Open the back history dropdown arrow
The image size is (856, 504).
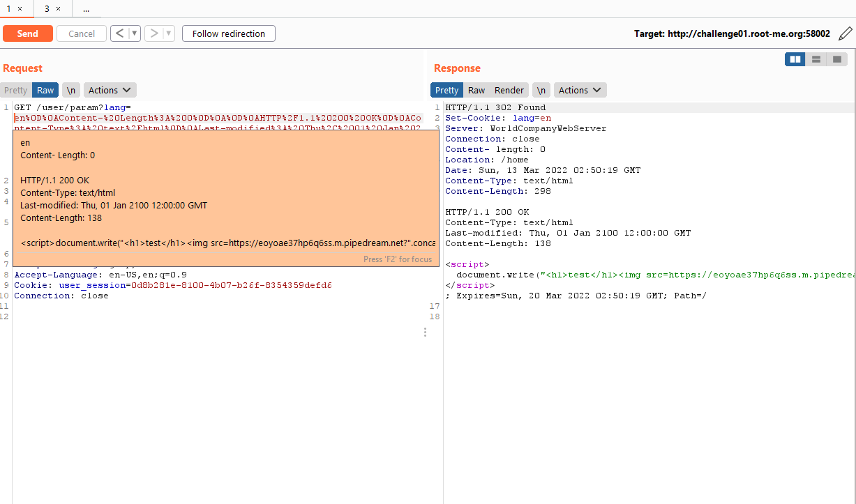pos(135,33)
